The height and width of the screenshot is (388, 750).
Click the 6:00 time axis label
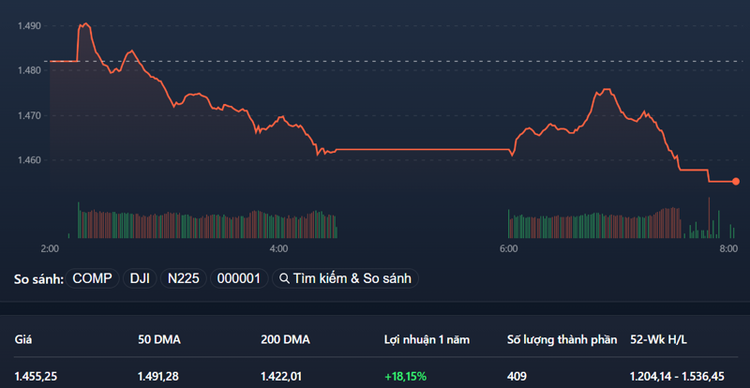(x=508, y=249)
